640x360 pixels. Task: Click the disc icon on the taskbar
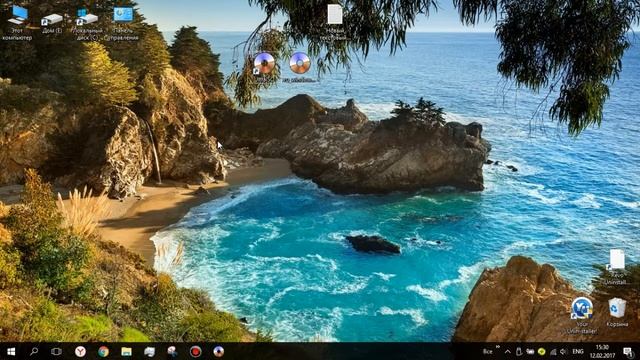point(218,351)
